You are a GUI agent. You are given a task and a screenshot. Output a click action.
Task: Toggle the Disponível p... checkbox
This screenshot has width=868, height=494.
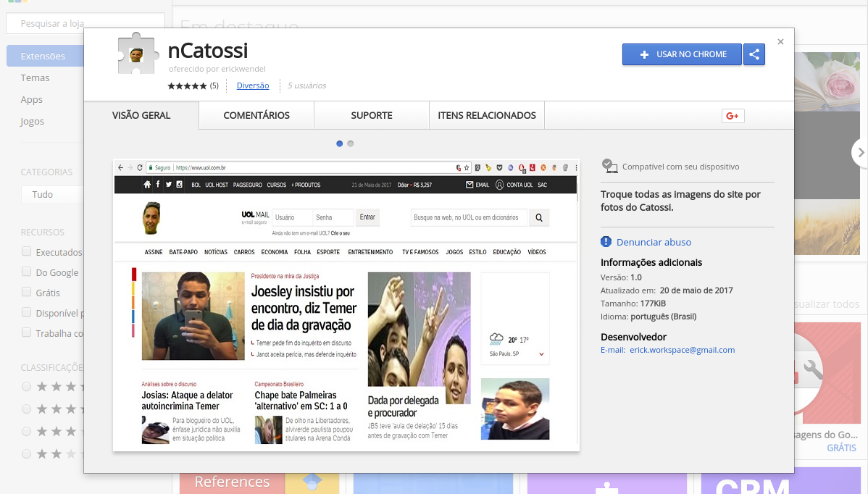pyautogui.click(x=26, y=313)
